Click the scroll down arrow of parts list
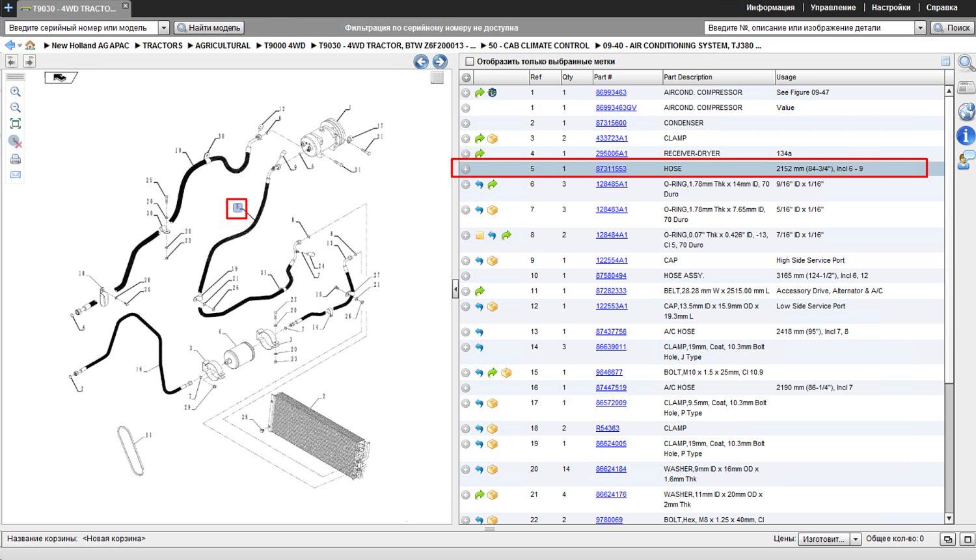This screenshot has width=976, height=560. click(949, 519)
